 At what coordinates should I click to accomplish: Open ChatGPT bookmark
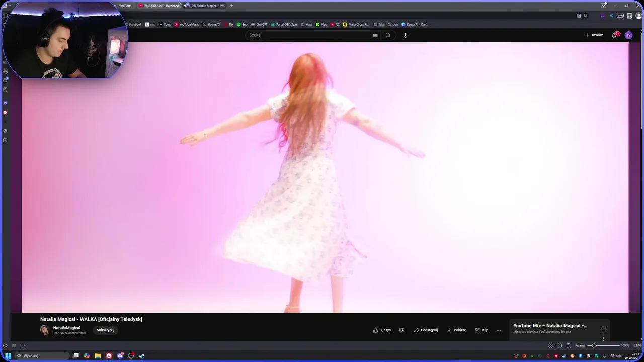pos(260,24)
